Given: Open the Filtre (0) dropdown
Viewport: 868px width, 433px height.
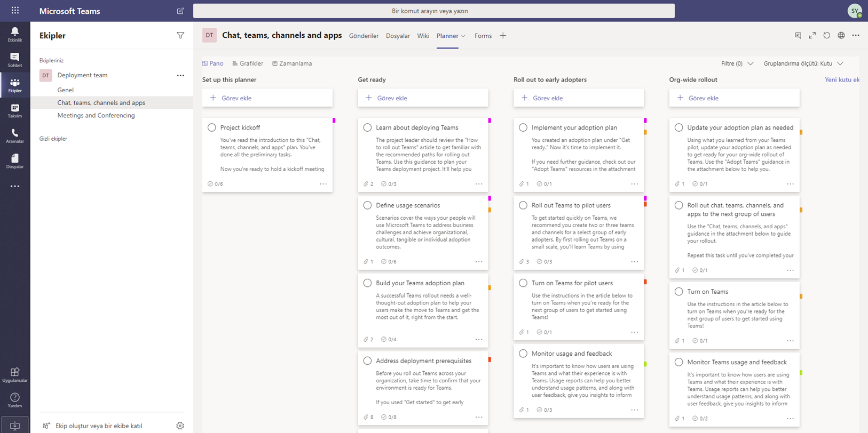Looking at the screenshot, I should click(x=737, y=63).
